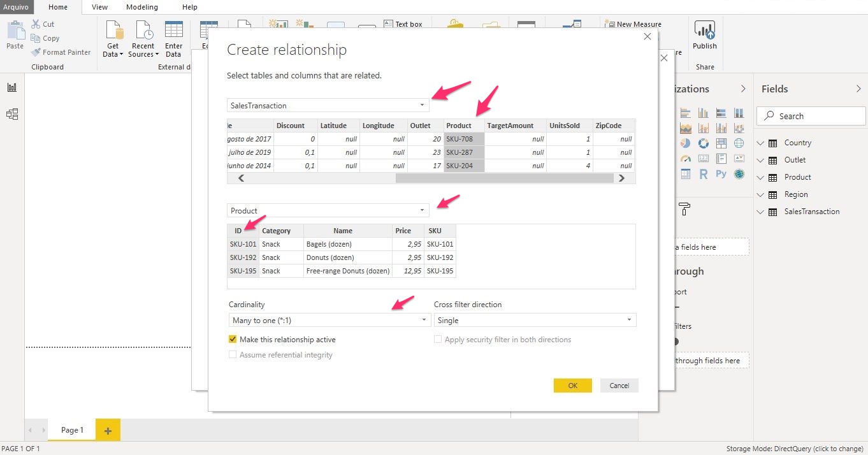Click the Format Painter tool

point(61,52)
